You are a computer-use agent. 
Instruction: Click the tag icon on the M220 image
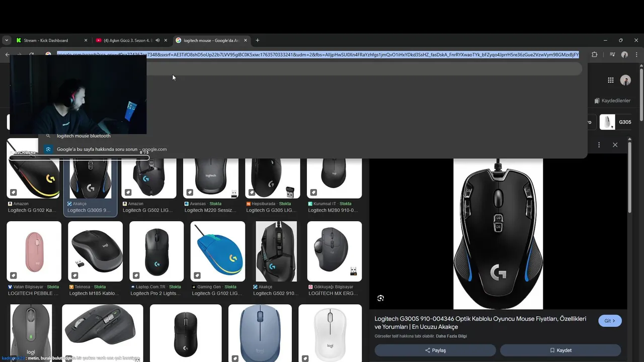tap(190, 192)
